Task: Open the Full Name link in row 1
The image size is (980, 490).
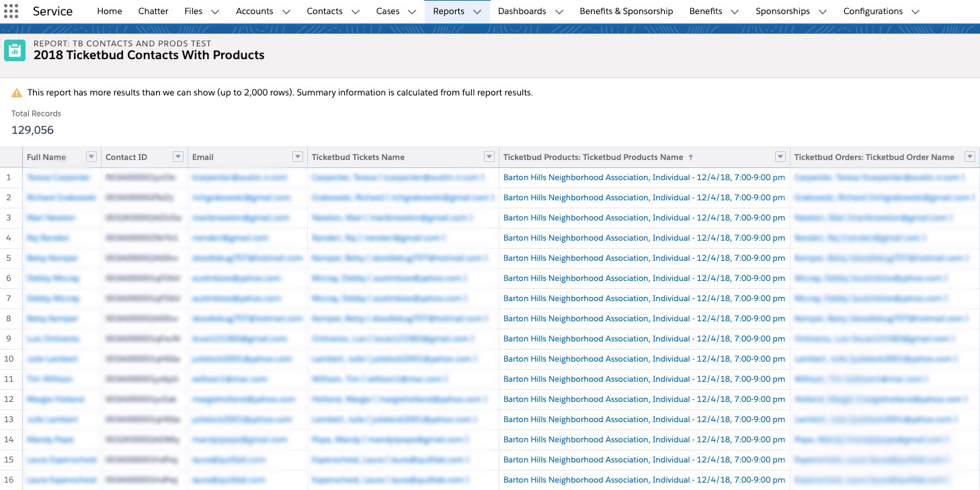Action: coord(58,177)
